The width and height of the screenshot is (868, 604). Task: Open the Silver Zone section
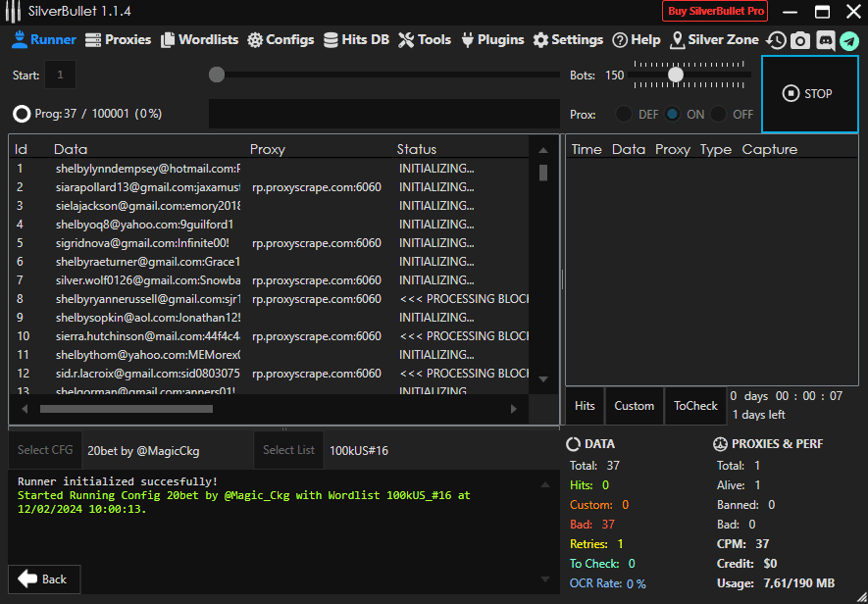[x=714, y=40]
